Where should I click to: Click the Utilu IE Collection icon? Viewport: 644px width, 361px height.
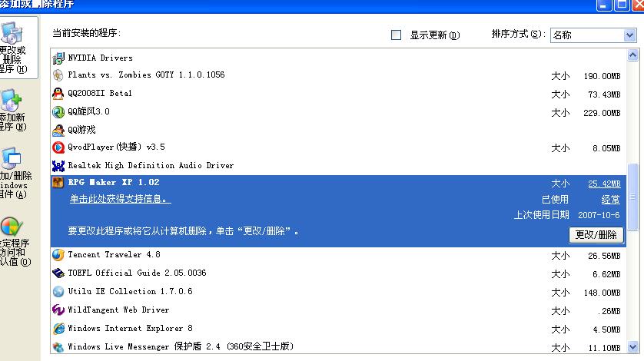point(58,292)
